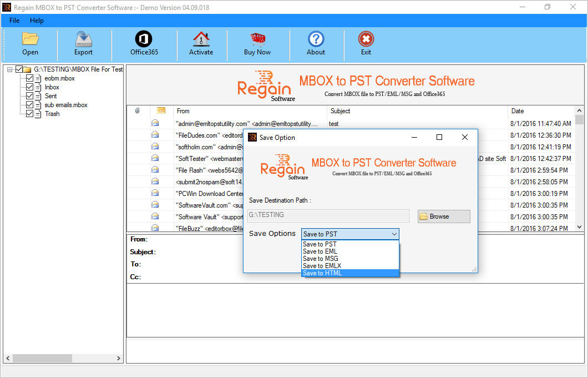Collapse the Save Options dropdown arrow
The image size is (588, 378).
point(394,234)
